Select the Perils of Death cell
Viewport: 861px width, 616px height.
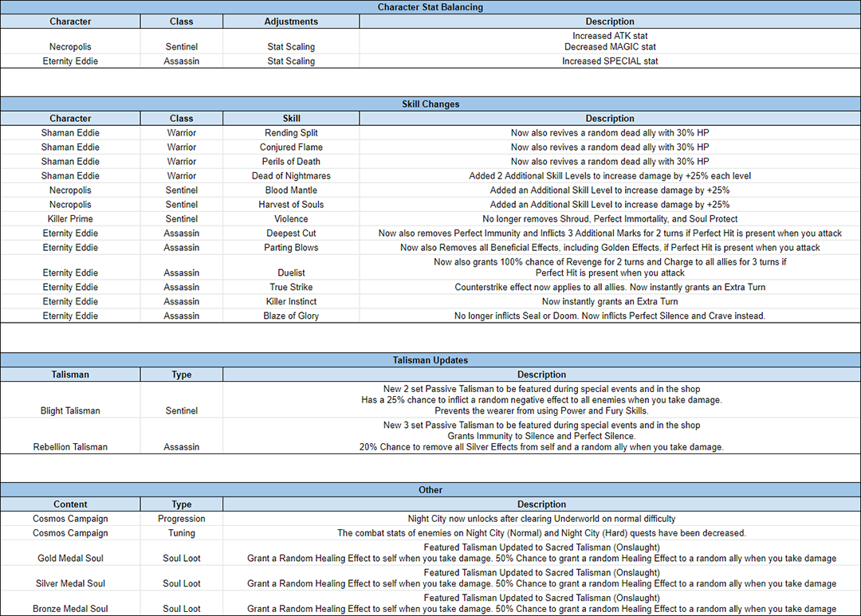pos(291,162)
